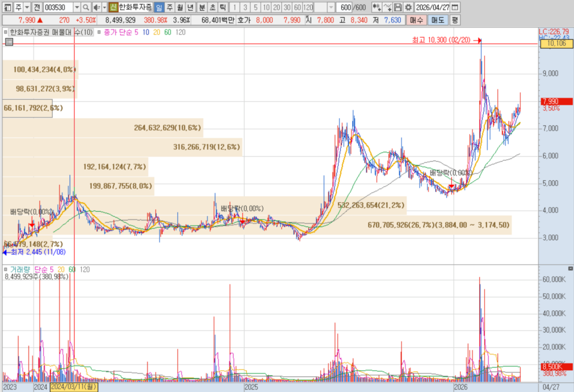574x392 pixels.
Task: Click the green 신 badge icon
Action: 113,7
